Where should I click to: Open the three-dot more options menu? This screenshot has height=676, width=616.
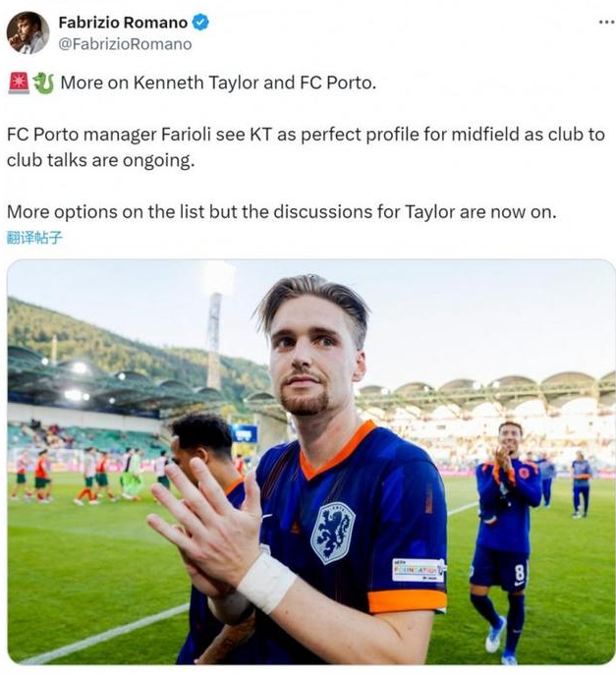(606, 23)
